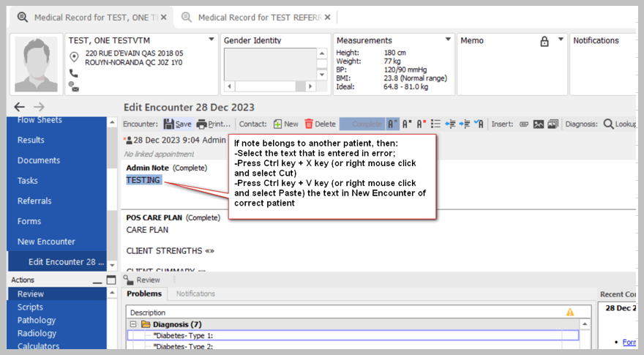Click the Complete button in toolbar
The height and width of the screenshot is (355, 644).
[x=362, y=124]
